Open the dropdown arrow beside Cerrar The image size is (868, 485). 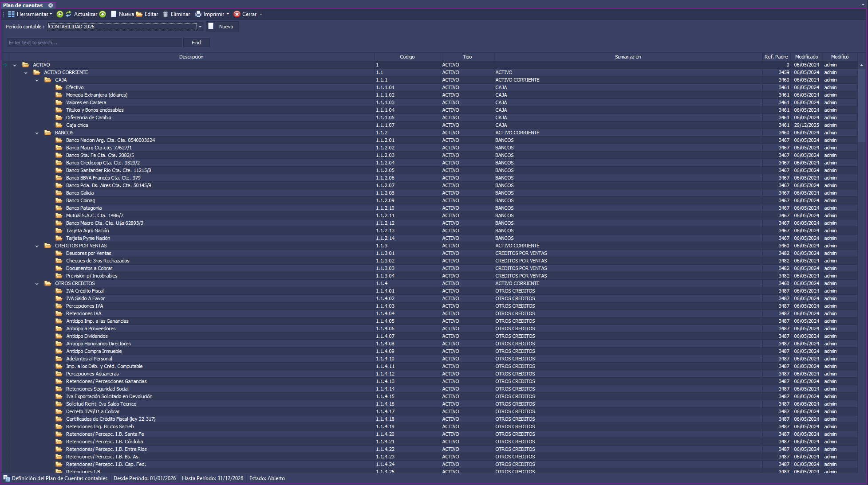coord(261,14)
